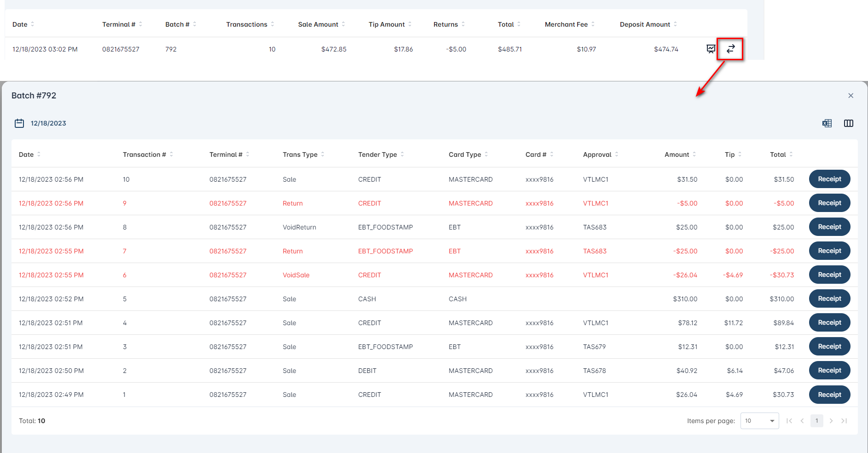This screenshot has width=868, height=453.
Task: Open Receipt for the VoidSale transaction
Action: (829, 275)
